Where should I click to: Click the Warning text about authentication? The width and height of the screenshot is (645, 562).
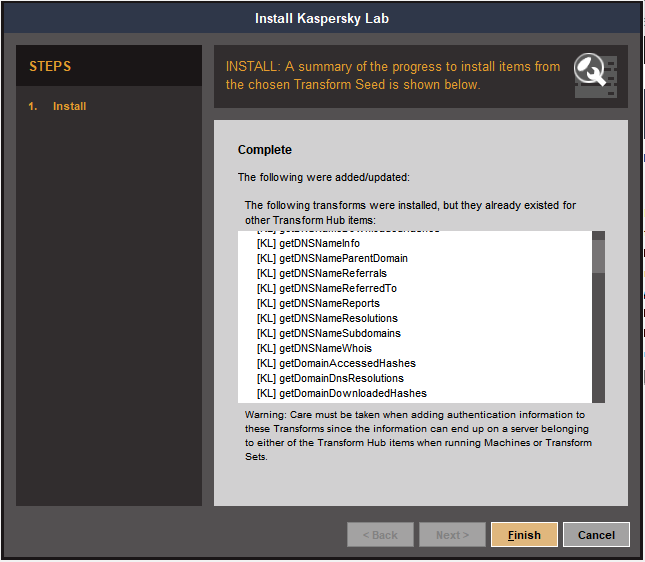click(x=418, y=435)
